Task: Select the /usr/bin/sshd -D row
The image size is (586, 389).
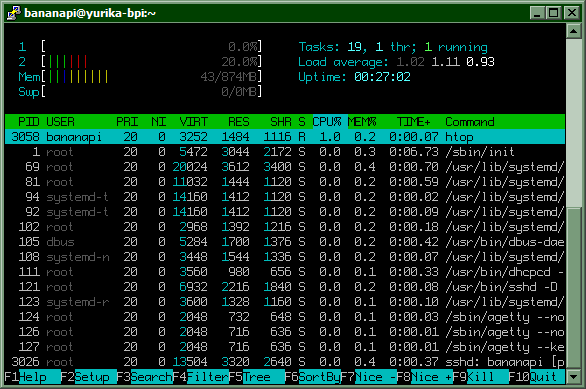Action: click(285, 287)
